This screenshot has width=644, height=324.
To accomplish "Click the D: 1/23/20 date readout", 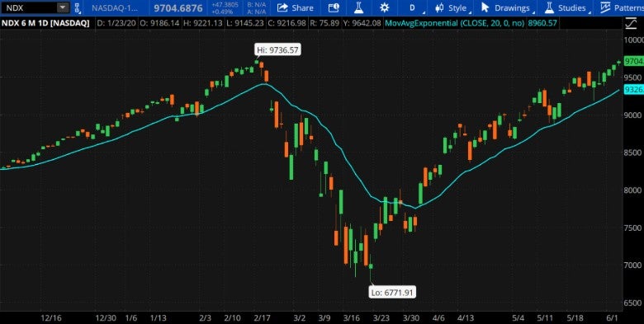I will [117, 23].
